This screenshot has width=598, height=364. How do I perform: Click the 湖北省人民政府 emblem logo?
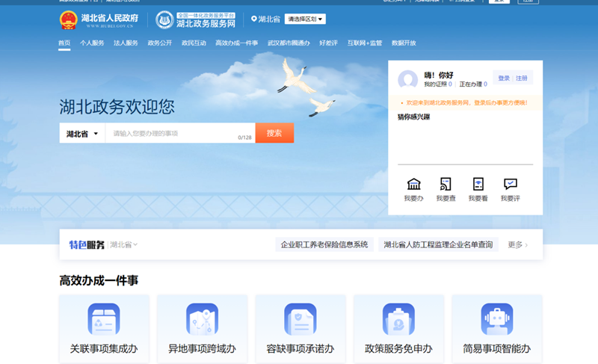point(68,19)
